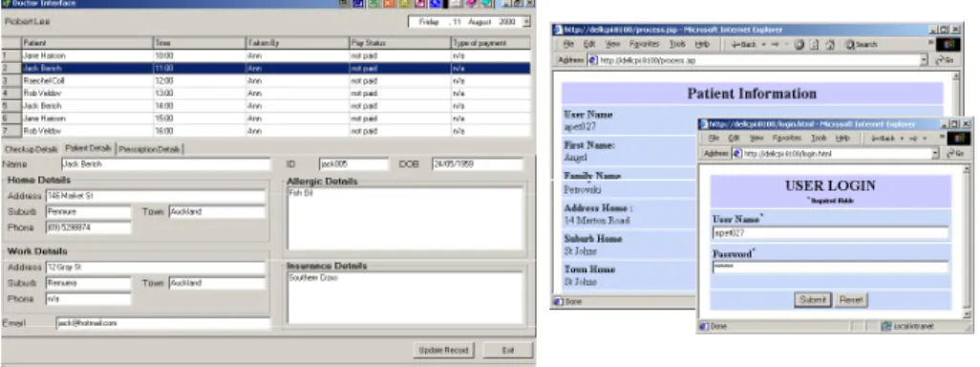
Task: Click the Pay Status column header
Action: [x=400, y=43]
